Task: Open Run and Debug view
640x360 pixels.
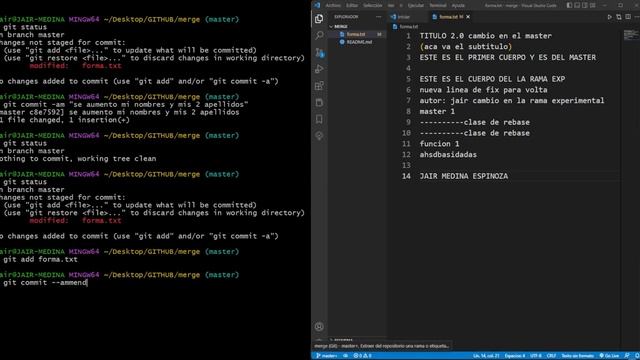Action: (x=319, y=69)
